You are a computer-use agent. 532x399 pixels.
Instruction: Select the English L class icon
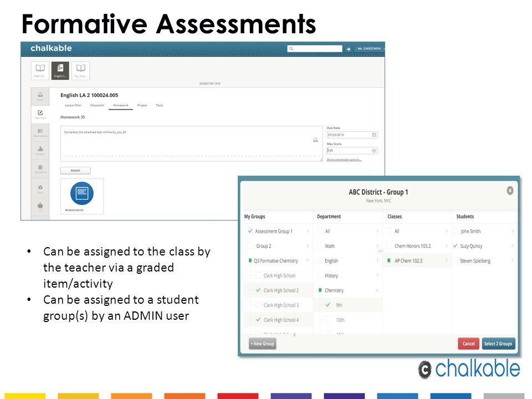pyautogui.click(x=60, y=70)
